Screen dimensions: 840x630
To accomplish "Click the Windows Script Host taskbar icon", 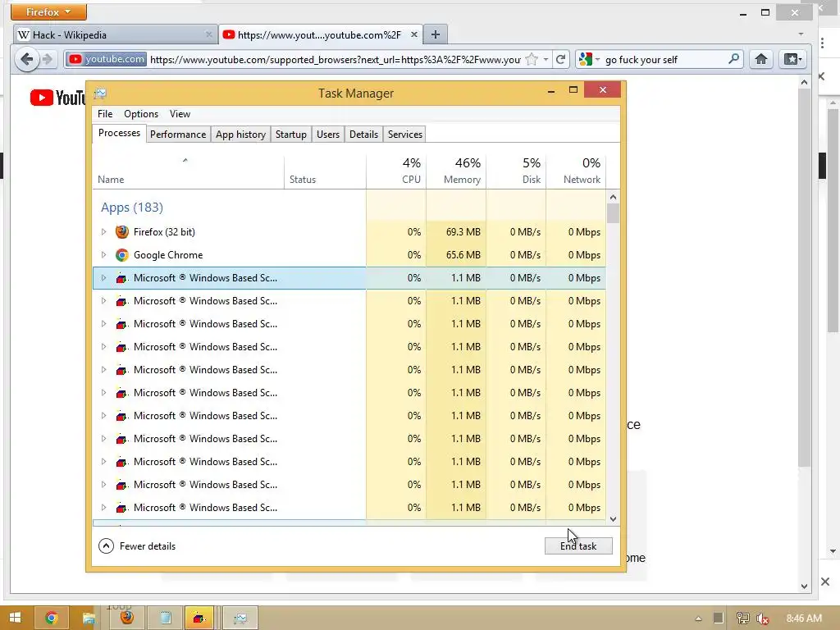I will [x=199, y=618].
